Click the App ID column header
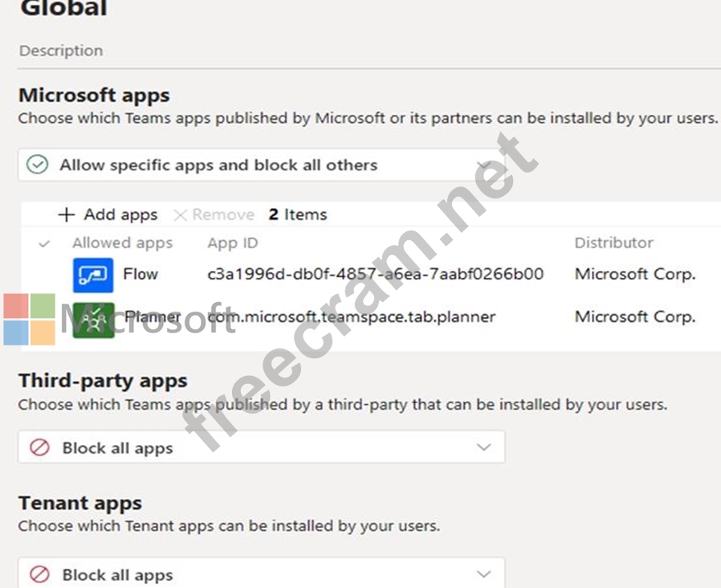This screenshot has width=721, height=588. pyautogui.click(x=232, y=243)
